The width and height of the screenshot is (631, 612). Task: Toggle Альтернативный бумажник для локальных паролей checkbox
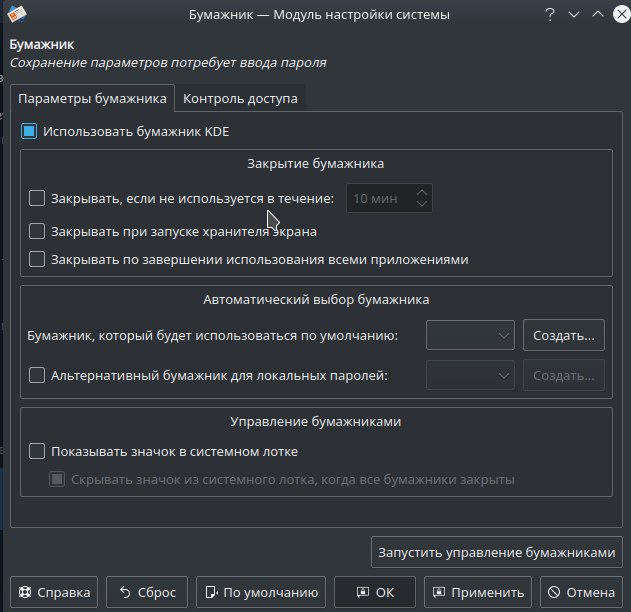tap(37, 375)
